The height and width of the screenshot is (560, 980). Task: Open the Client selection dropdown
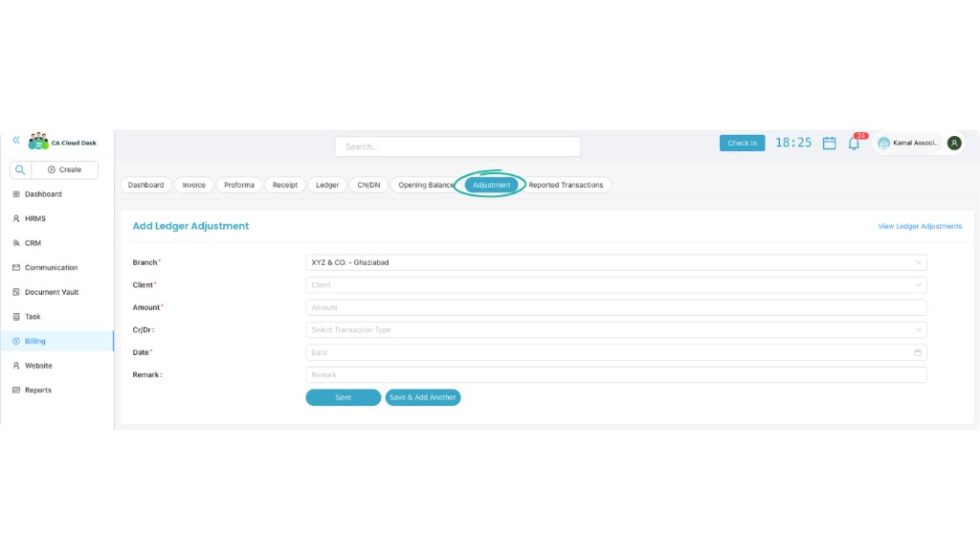[x=612, y=284]
